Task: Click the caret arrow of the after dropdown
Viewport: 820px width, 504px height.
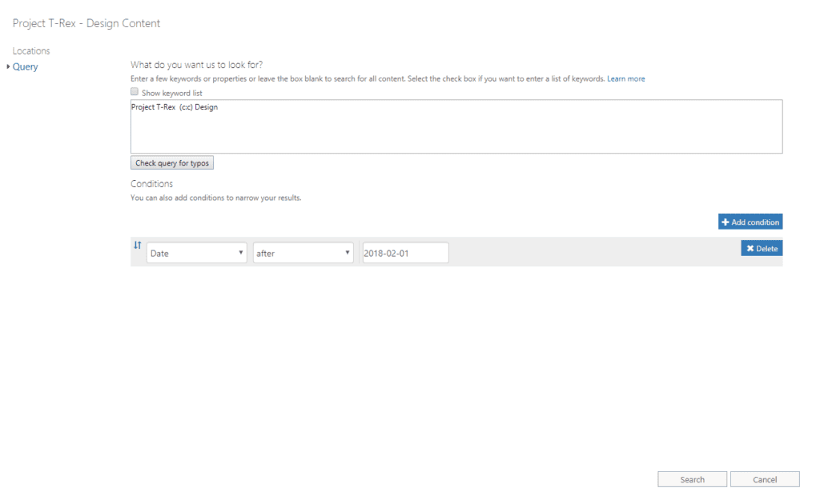Action: [x=348, y=253]
